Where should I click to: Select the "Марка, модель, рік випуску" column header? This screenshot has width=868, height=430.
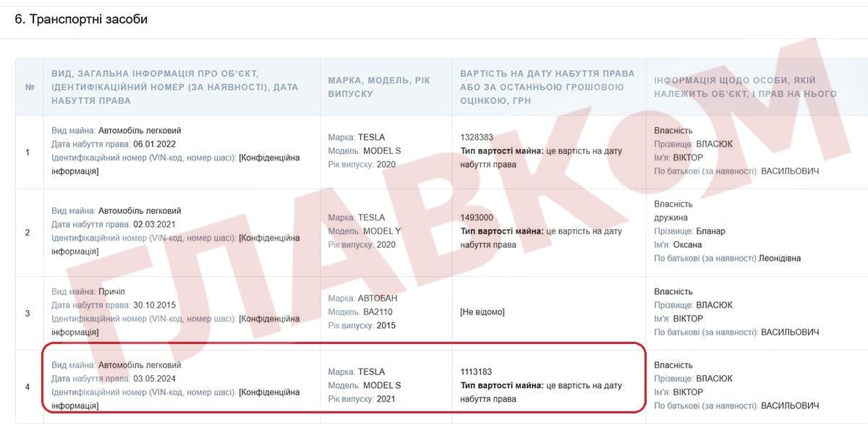378,87
